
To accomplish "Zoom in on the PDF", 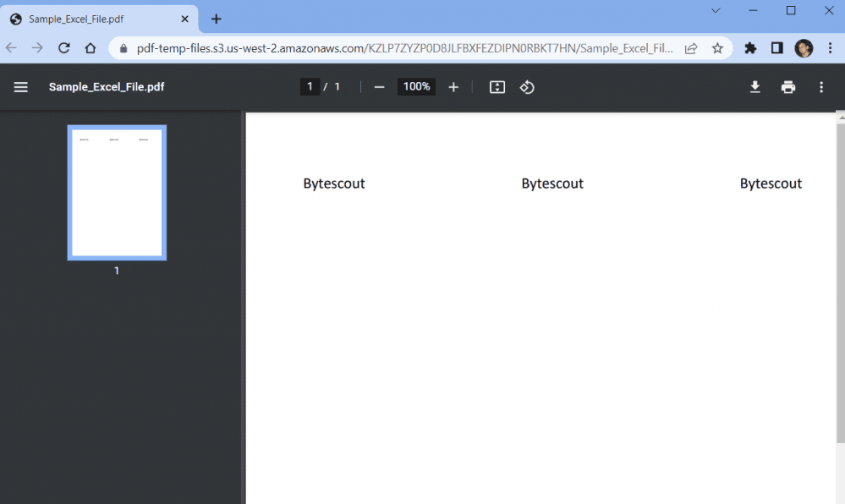I will click(x=453, y=86).
